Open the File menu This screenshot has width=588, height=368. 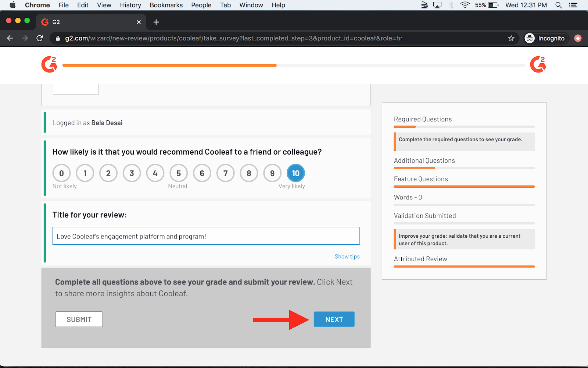64,5
